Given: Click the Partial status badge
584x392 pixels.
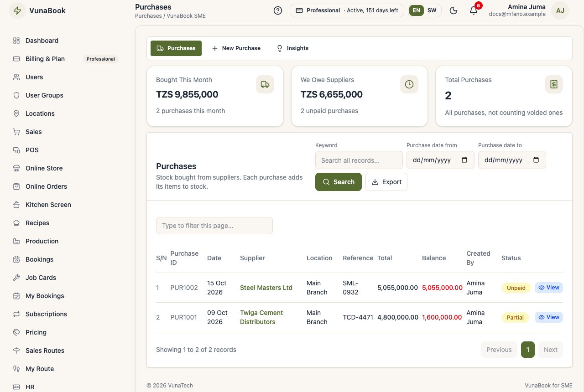Looking at the screenshot, I should point(515,317).
